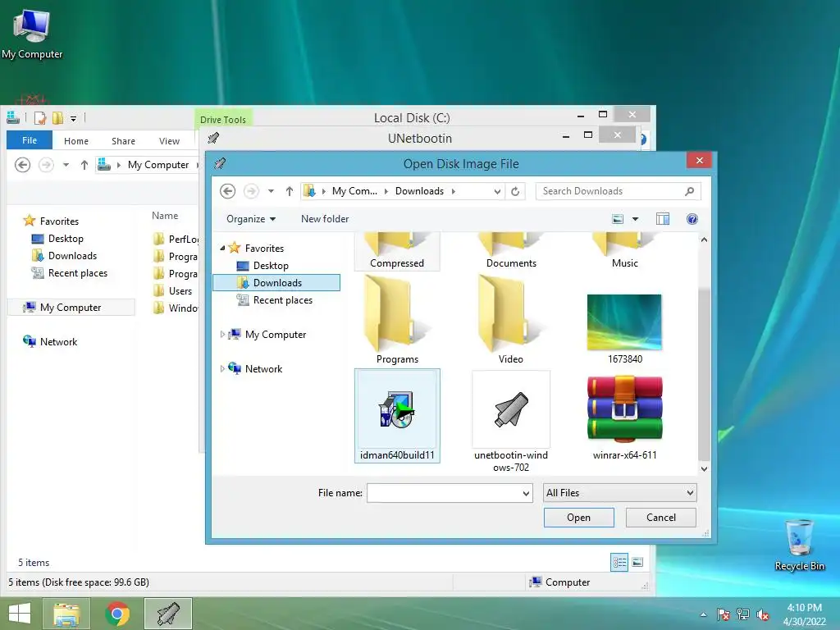Open the Compressed folder
The height and width of the screenshot is (630, 840).
coord(397,251)
